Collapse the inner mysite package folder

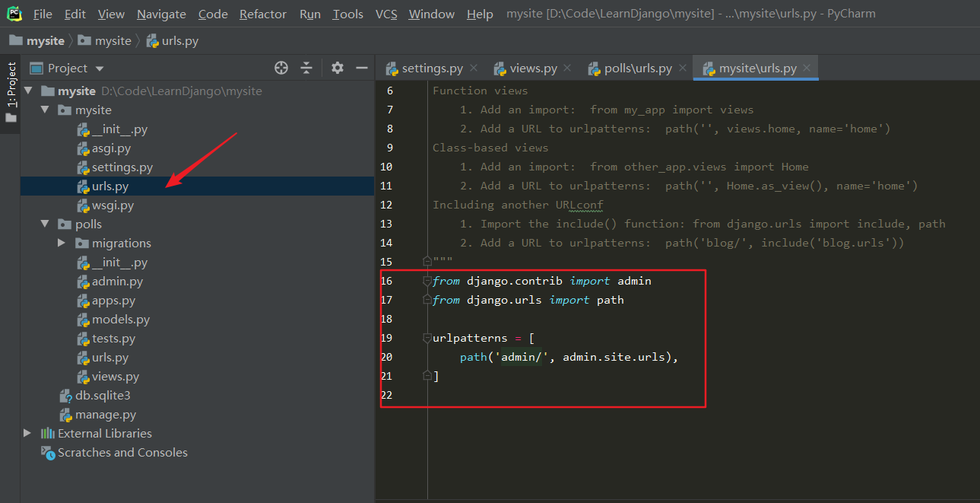(x=45, y=110)
